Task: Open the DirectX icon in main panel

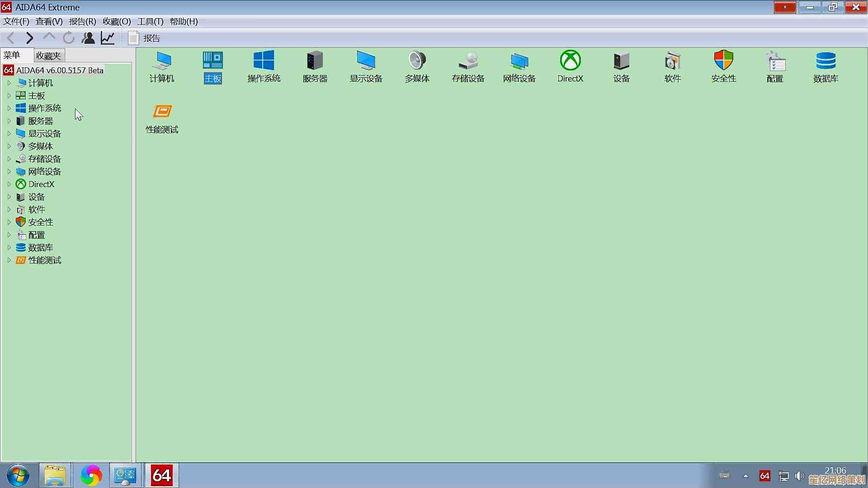Action: (570, 61)
